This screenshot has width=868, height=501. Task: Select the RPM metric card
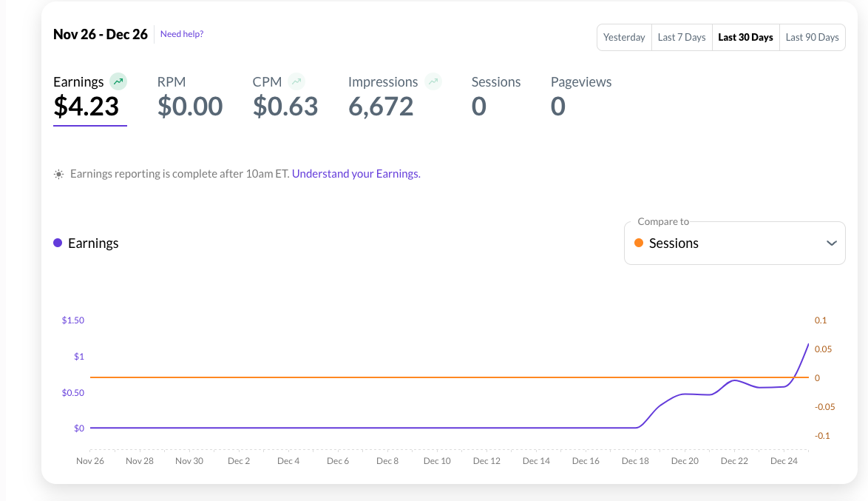190,98
